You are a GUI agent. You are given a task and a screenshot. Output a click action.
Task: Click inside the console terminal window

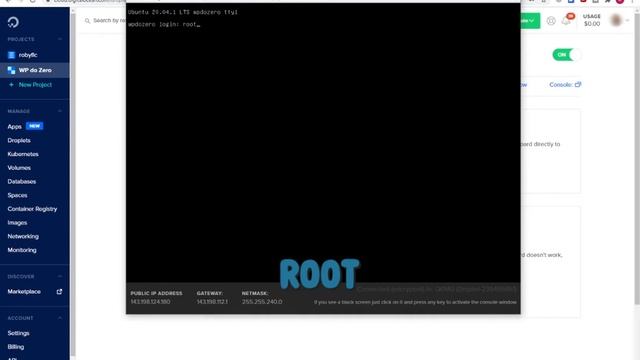[323, 143]
